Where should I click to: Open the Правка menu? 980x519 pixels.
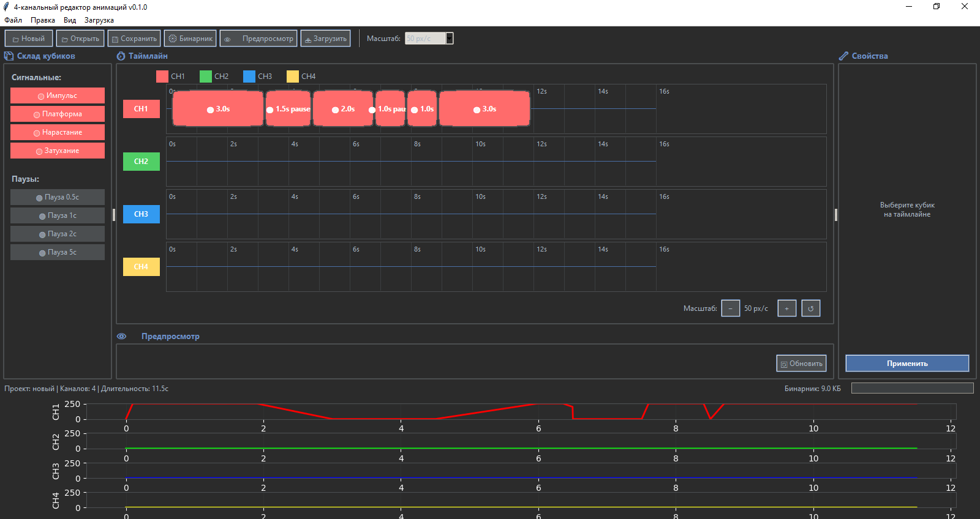coord(43,20)
